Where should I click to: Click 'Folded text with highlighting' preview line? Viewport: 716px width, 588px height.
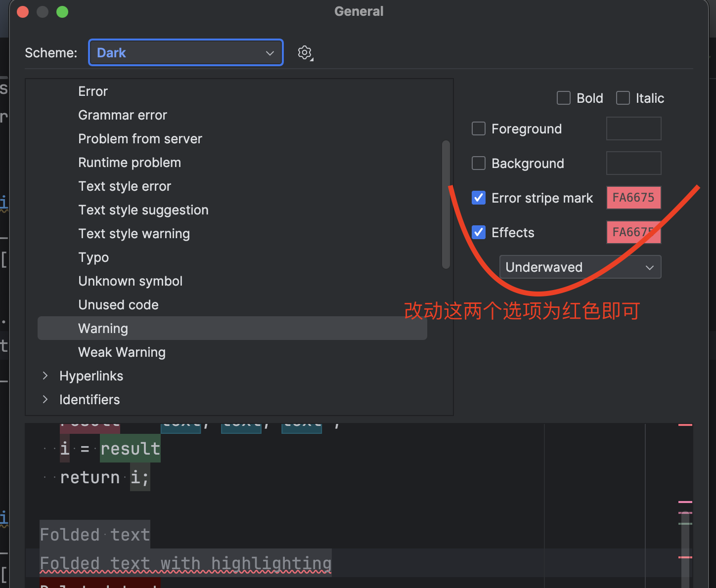pos(185,563)
